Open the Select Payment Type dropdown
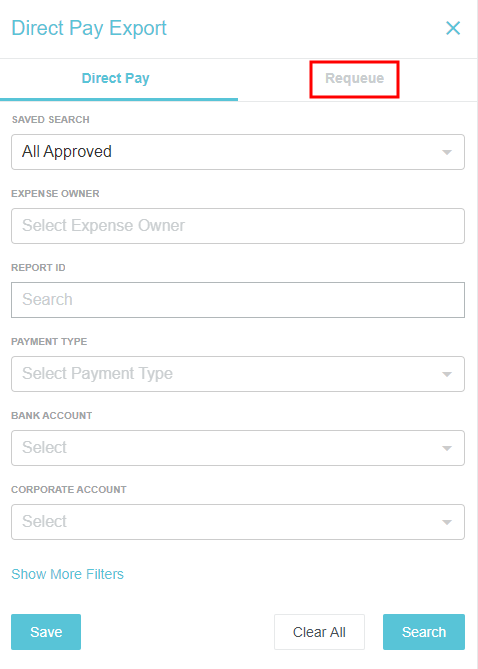This screenshot has width=478, height=669. pos(238,374)
